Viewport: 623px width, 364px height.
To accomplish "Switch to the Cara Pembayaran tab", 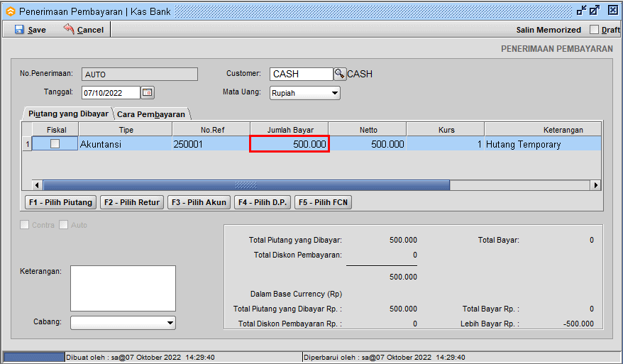I will pyautogui.click(x=151, y=114).
